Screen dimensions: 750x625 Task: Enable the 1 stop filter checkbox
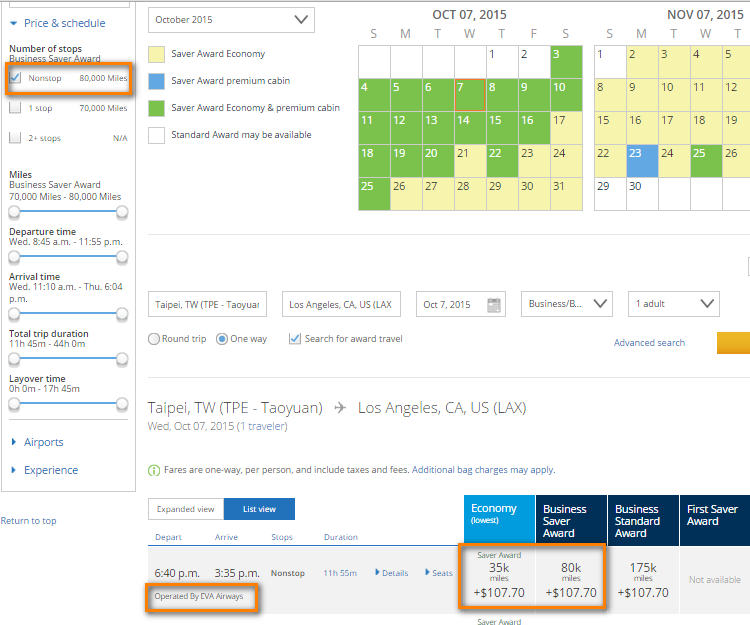(x=15, y=108)
